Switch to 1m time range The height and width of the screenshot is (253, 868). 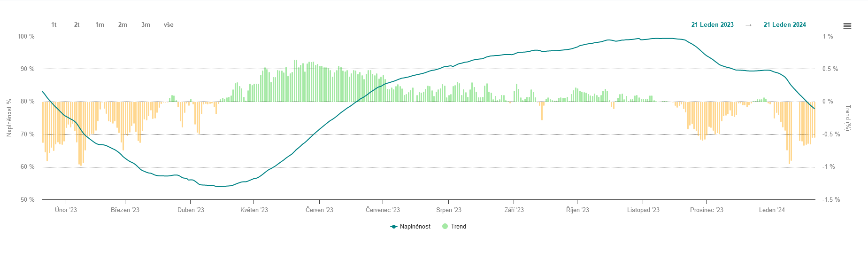click(100, 25)
